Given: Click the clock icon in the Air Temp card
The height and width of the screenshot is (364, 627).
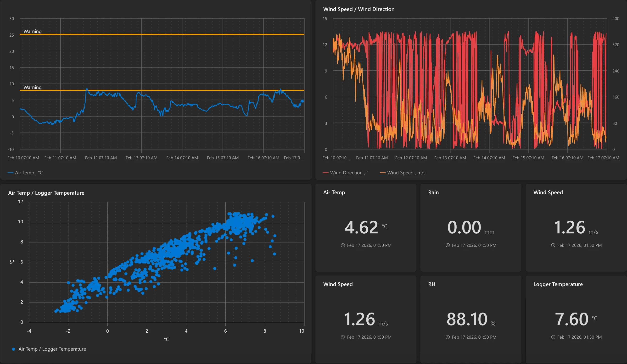Looking at the screenshot, I should coord(343,245).
